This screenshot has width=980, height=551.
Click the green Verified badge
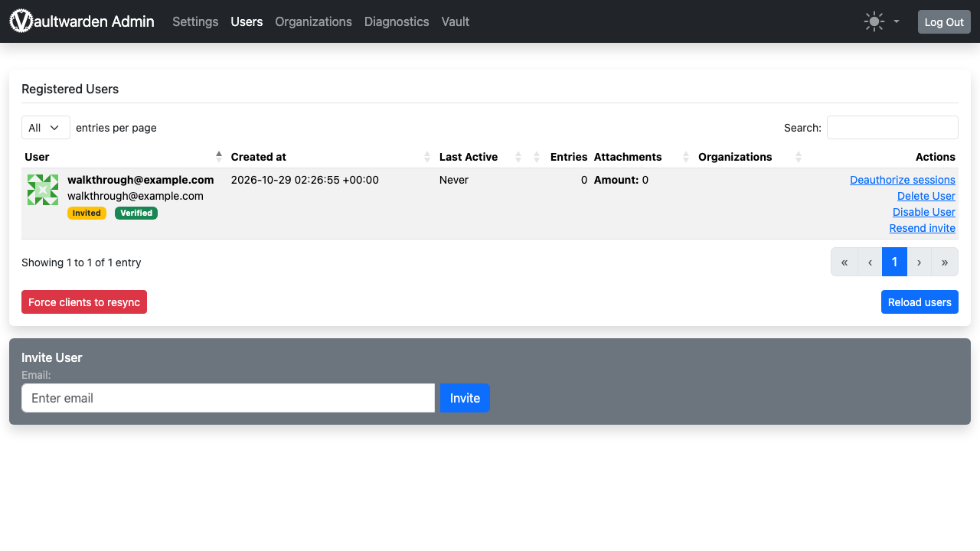[x=136, y=213]
